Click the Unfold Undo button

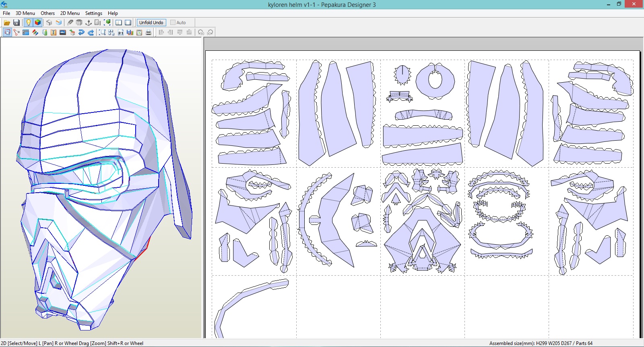[x=151, y=23]
